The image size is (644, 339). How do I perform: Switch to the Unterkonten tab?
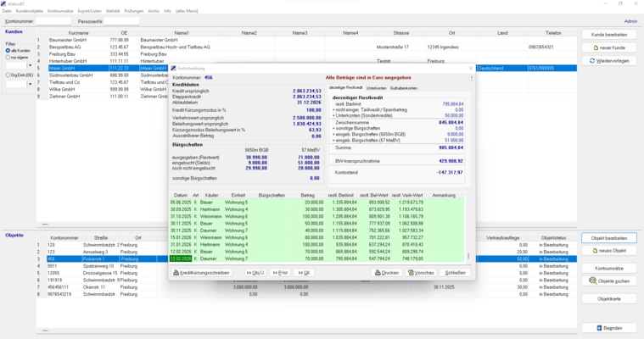[x=376, y=88]
